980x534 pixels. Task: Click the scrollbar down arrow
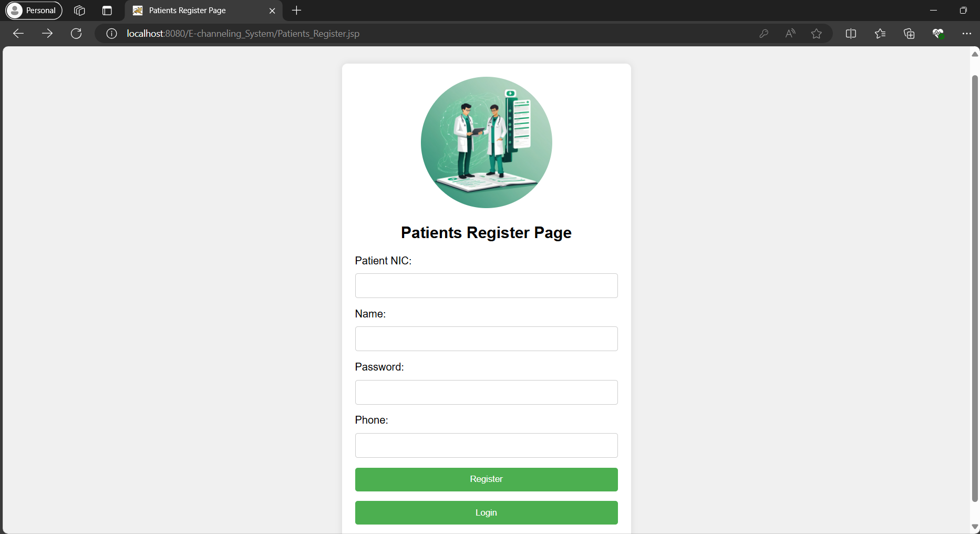pyautogui.click(x=975, y=527)
